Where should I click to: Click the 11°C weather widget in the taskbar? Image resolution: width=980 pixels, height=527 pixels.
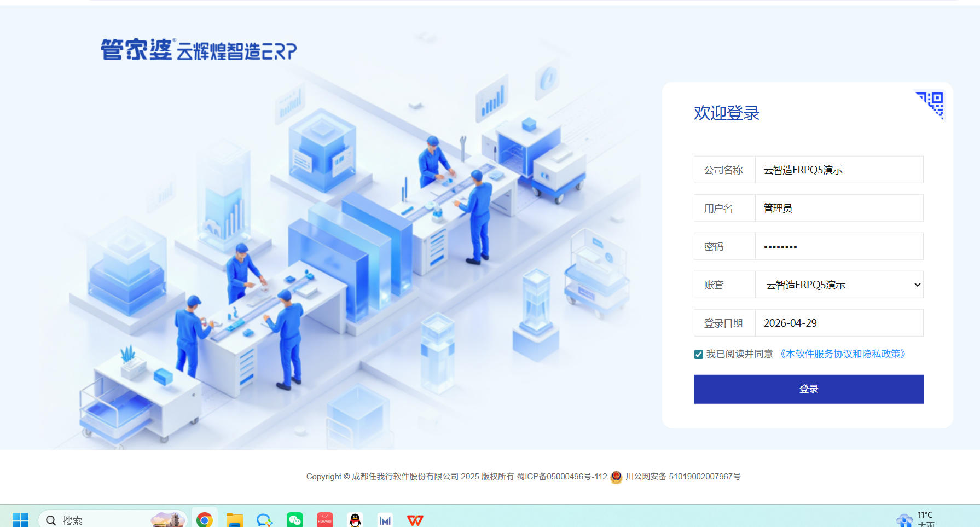point(917,519)
